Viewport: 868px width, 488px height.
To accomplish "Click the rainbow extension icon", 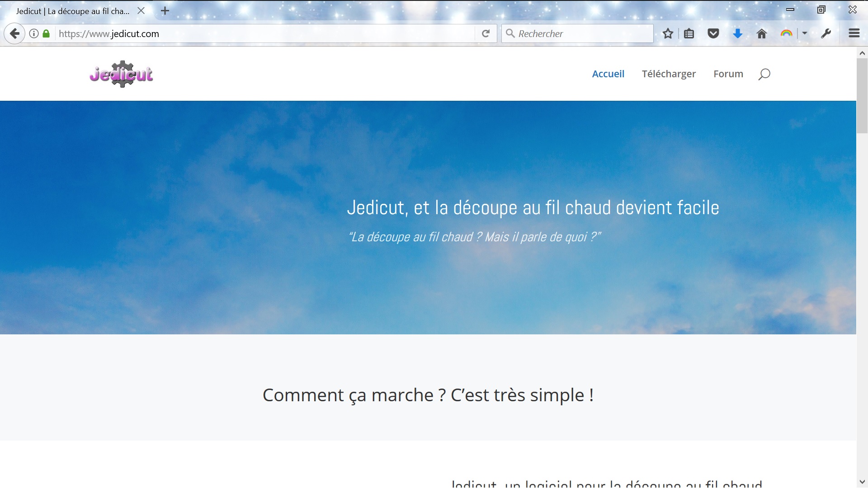I will pyautogui.click(x=787, y=33).
